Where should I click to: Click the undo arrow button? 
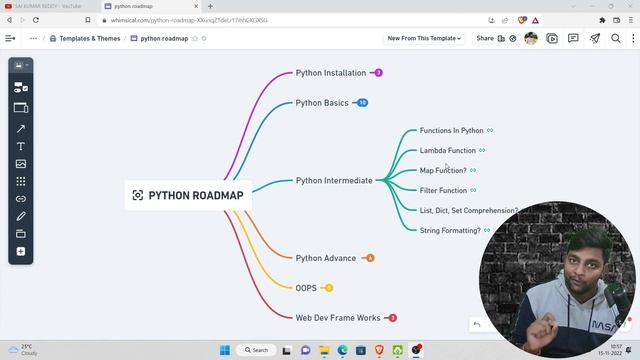477,324
